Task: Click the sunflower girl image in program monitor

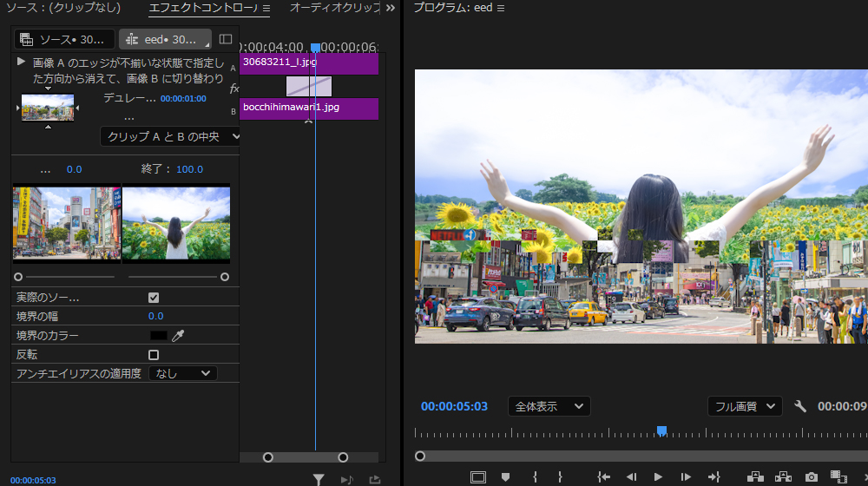Action: [641, 206]
